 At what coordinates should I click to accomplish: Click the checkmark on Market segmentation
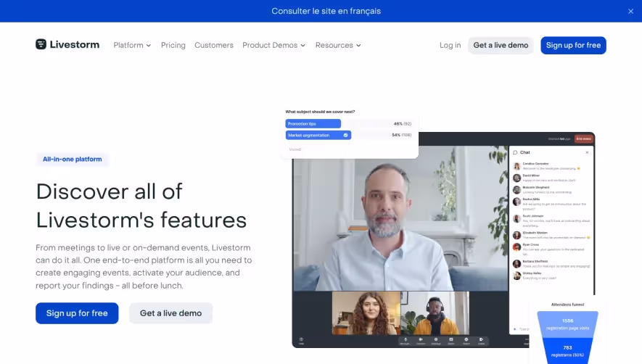[x=345, y=135]
